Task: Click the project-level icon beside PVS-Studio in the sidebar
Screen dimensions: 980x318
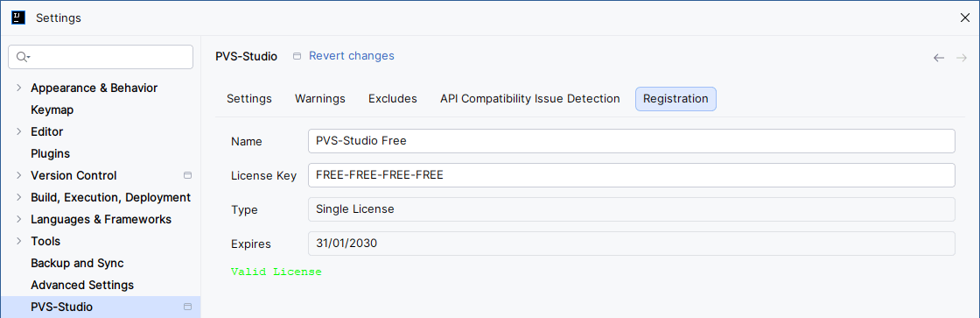Action: pos(187,307)
